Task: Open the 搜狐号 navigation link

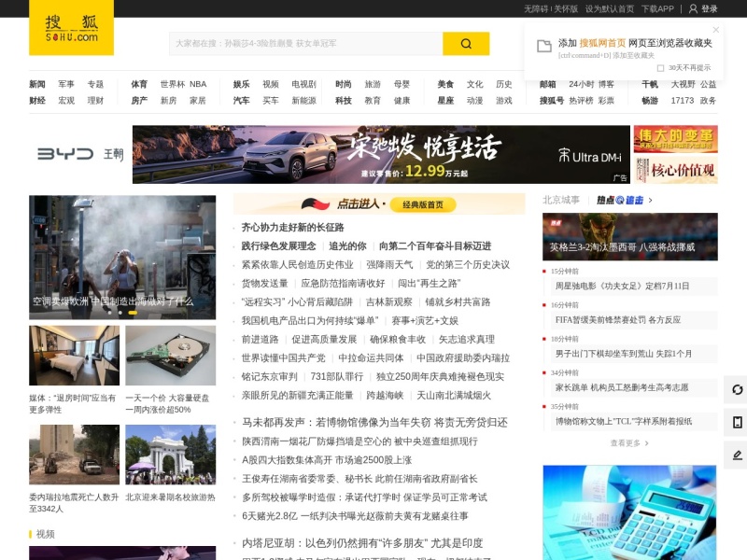Action: click(552, 101)
